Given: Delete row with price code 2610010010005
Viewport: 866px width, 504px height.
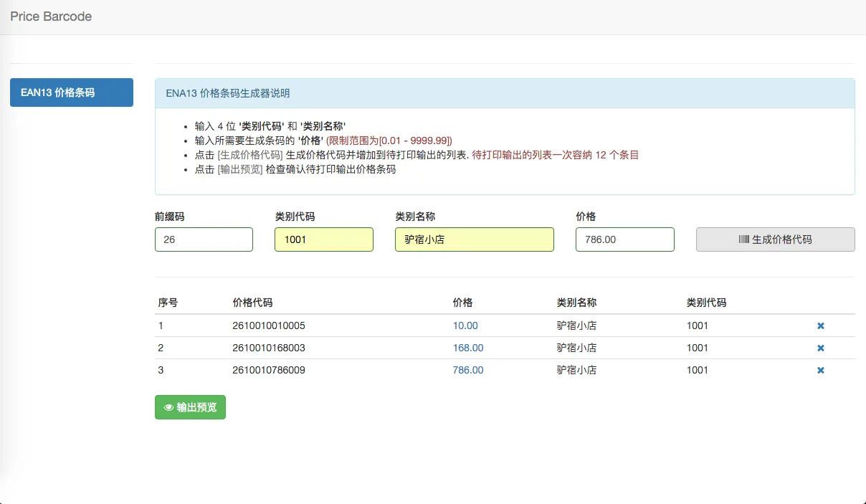Looking at the screenshot, I should click(821, 325).
